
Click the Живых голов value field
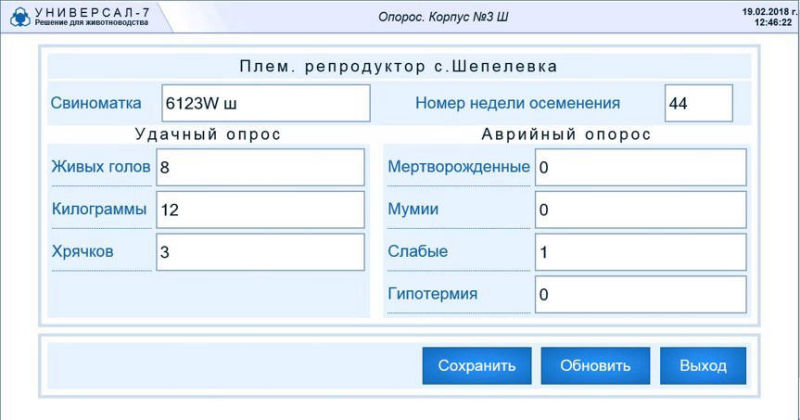pyautogui.click(x=260, y=167)
